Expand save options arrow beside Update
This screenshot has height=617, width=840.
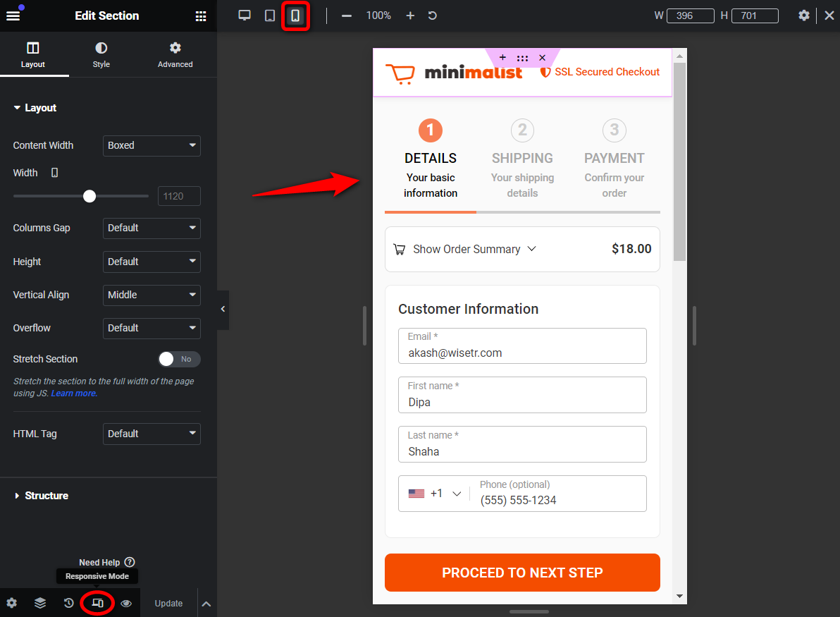pyautogui.click(x=206, y=604)
